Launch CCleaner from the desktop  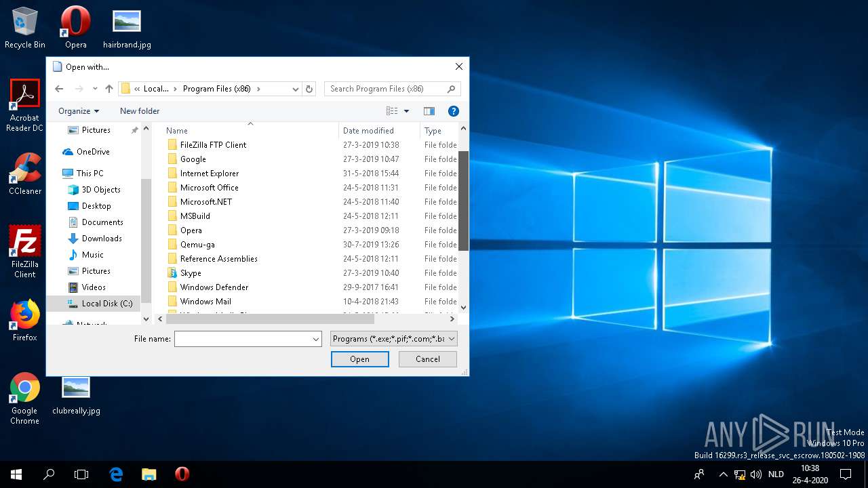coord(25,174)
